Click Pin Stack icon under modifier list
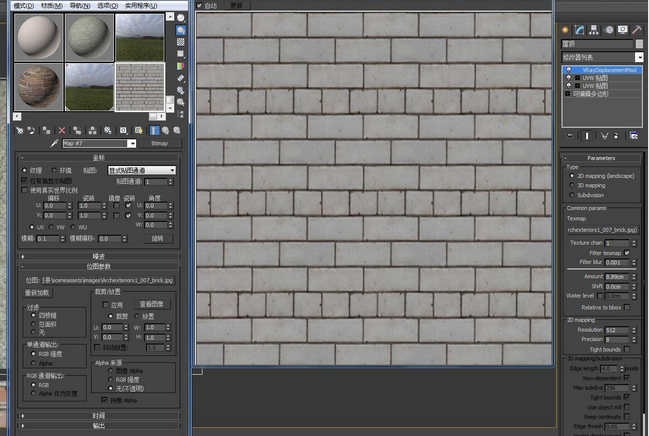The width and height of the screenshot is (649, 436). pos(570,136)
